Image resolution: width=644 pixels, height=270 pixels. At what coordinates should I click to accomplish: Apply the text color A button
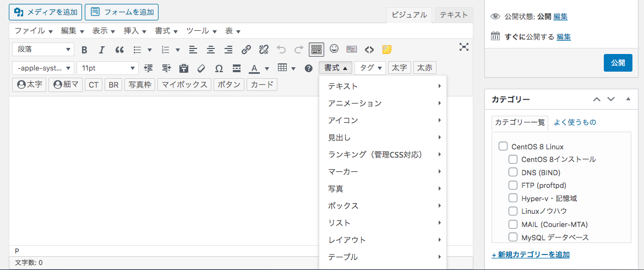click(x=255, y=68)
